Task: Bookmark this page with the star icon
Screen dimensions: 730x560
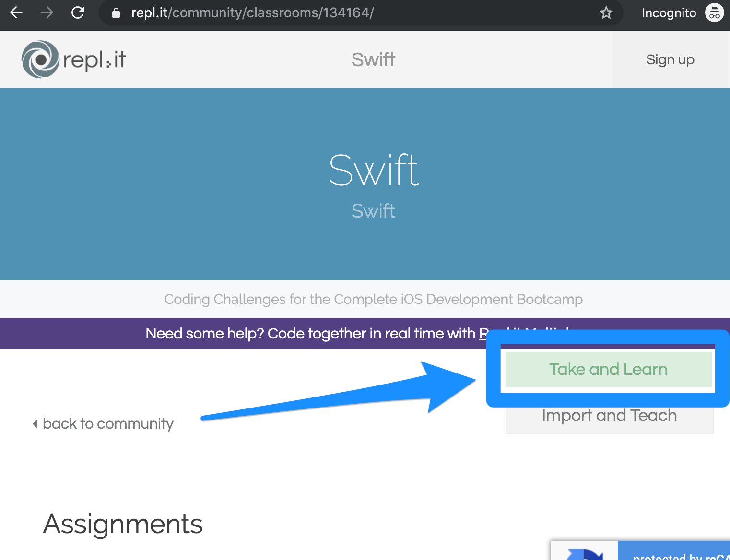Action: click(x=606, y=13)
